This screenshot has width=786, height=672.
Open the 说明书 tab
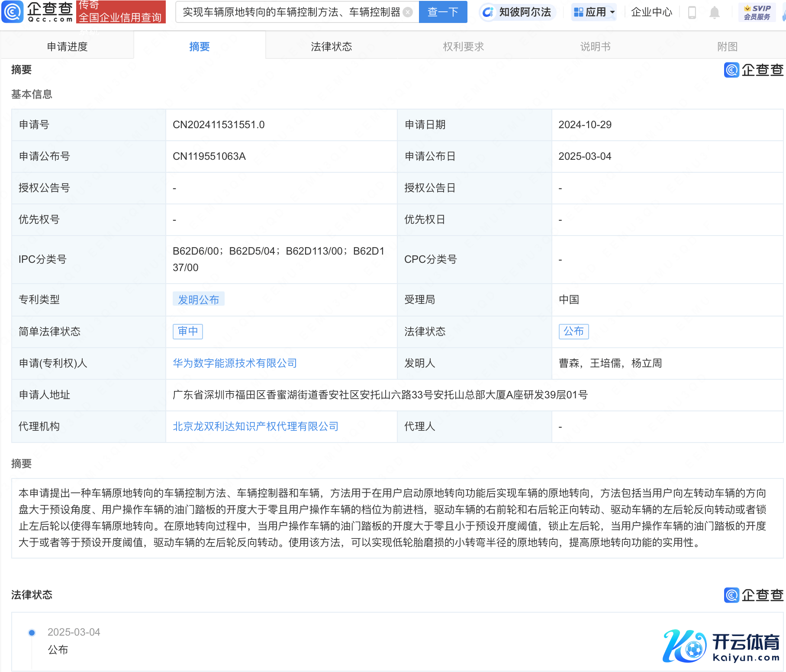click(595, 46)
